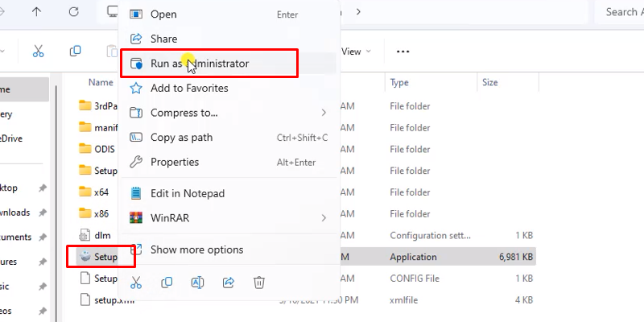This screenshot has height=322, width=644.
Task: Click Run as administrator in context menu
Action: (x=209, y=64)
